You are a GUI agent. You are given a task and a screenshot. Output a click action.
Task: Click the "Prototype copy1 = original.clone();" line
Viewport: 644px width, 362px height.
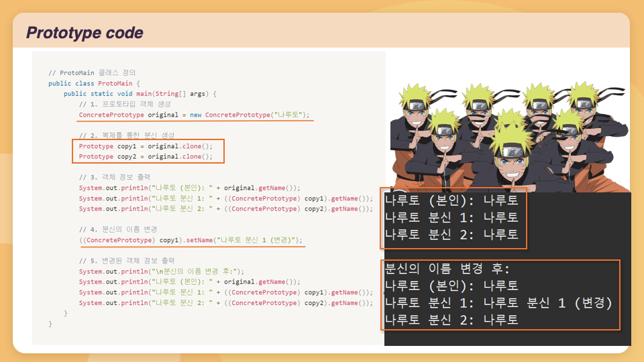tap(146, 146)
